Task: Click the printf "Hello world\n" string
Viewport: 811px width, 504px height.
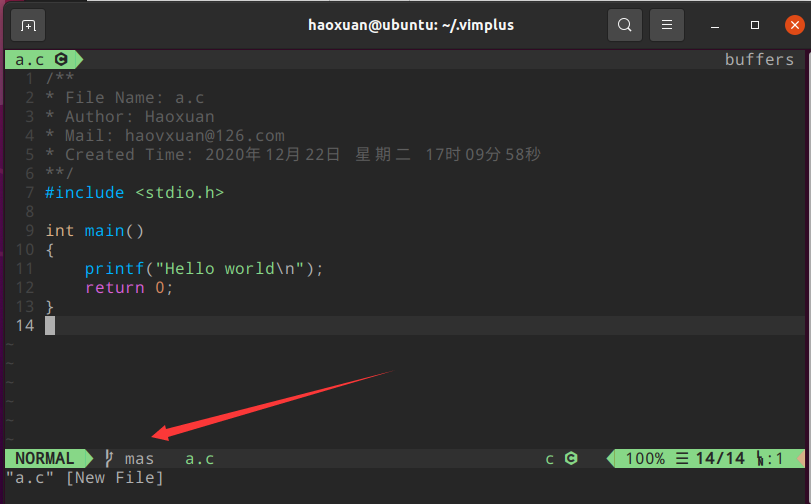Action: pos(233,269)
